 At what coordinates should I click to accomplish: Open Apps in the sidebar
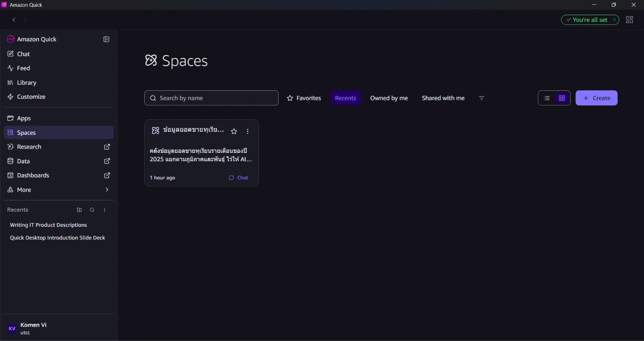click(59, 118)
